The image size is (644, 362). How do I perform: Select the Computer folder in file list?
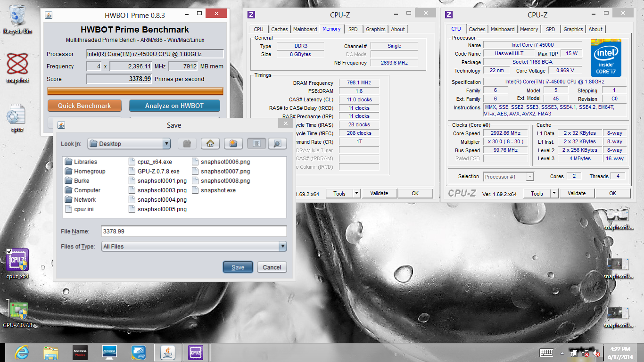pyautogui.click(x=83, y=190)
